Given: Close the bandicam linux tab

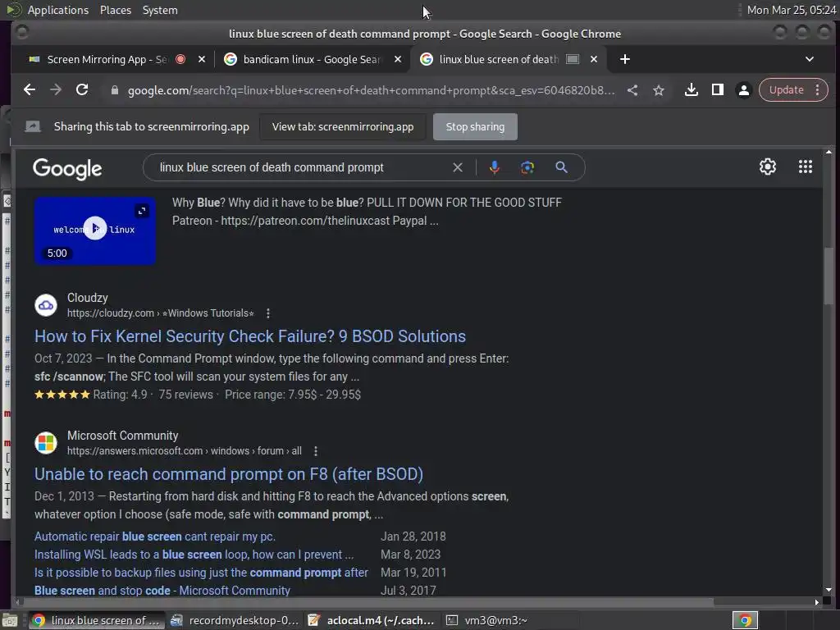Looking at the screenshot, I should point(398,59).
